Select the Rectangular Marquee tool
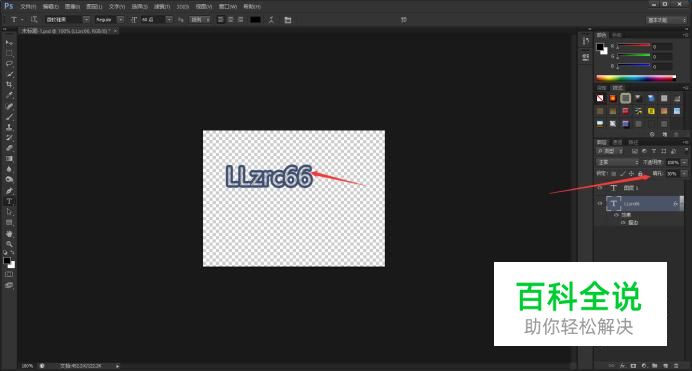Screen dimensions: 692x371 tap(9, 53)
